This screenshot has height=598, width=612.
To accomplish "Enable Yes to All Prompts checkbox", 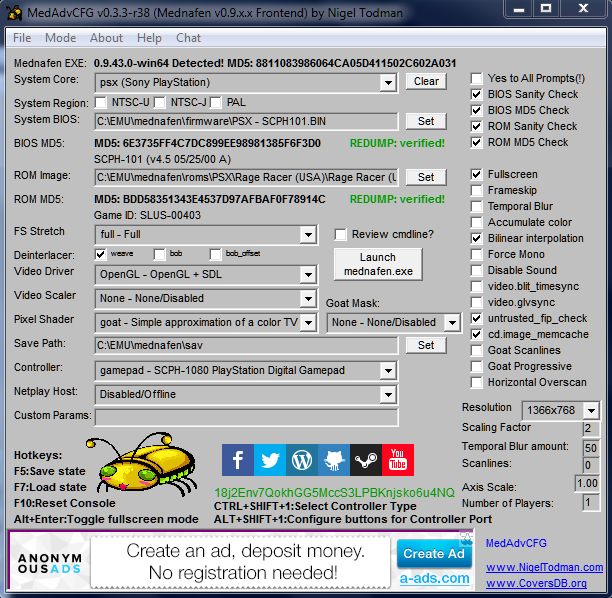I will point(476,78).
